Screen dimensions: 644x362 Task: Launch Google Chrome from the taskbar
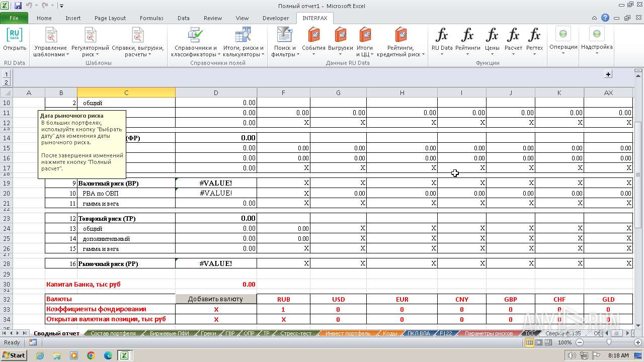[x=91, y=355]
